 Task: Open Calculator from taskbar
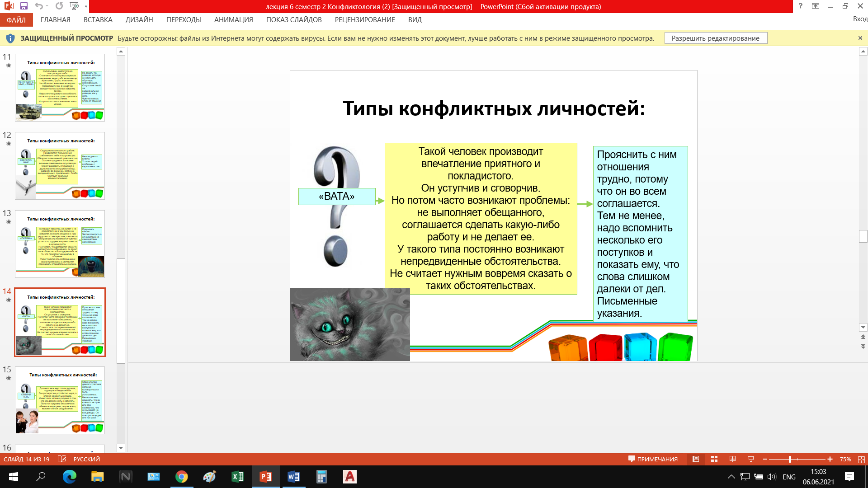[321, 477]
